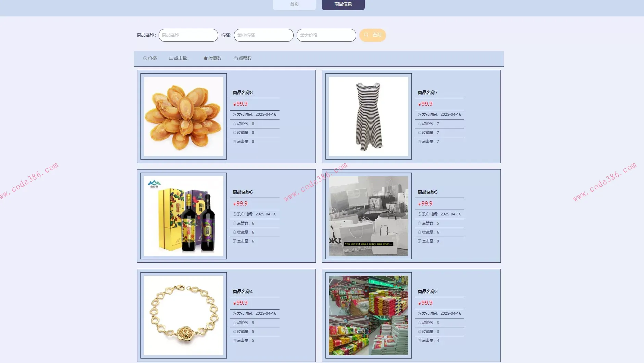Open the gold bracelet product image
The height and width of the screenshot is (363, 644).
click(183, 315)
